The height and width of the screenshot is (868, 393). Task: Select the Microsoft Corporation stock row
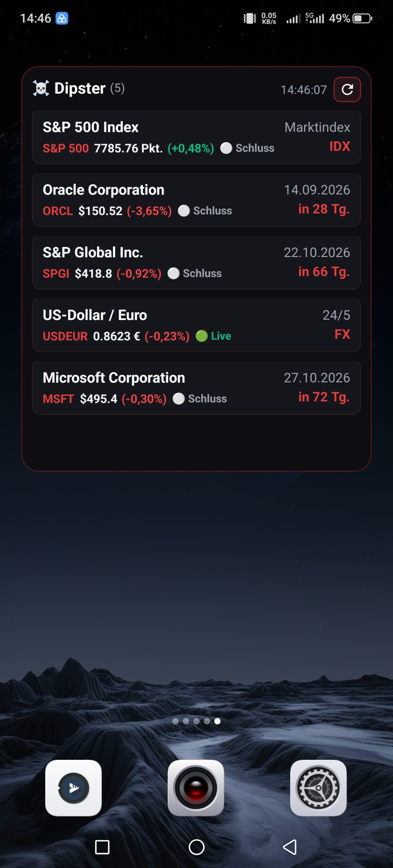tap(196, 388)
